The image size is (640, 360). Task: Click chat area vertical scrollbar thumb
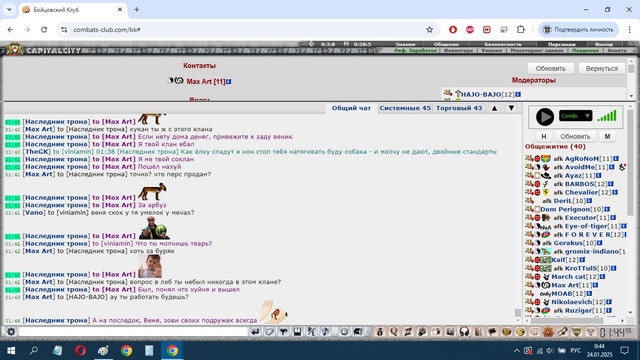[518, 313]
